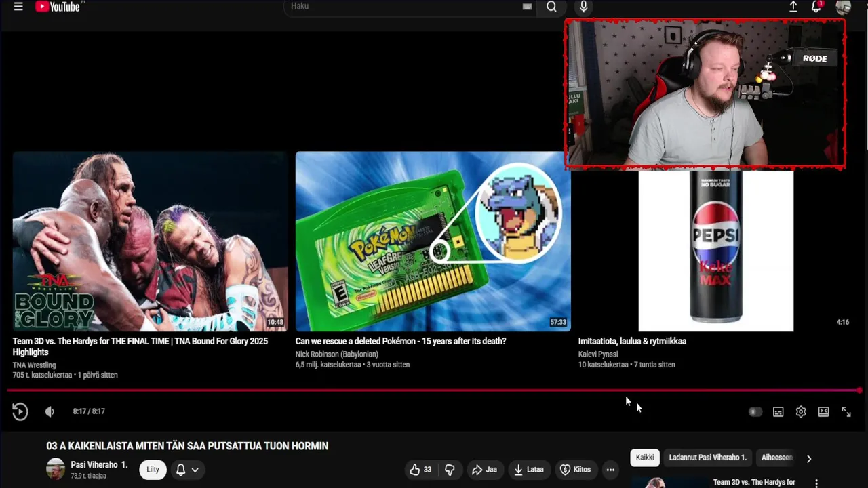The height and width of the screenshot is (488, 868).
Task: Open the sidebar Team 3D video options menu
Action: [816, 483]
